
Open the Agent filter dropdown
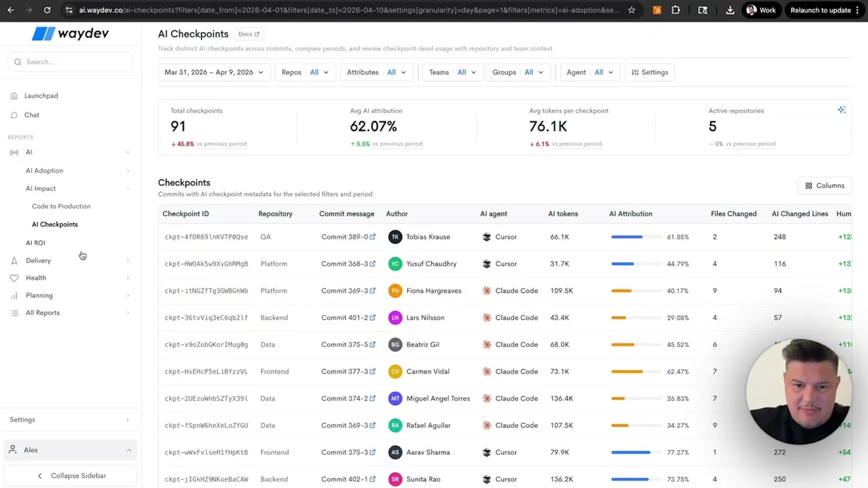pyautogui.click(x=590, y=72)
